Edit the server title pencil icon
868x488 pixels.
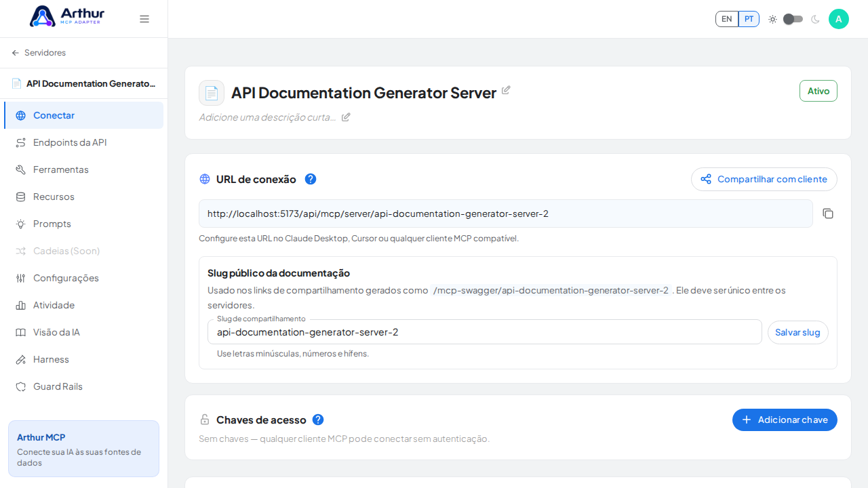tap(506, 90)
